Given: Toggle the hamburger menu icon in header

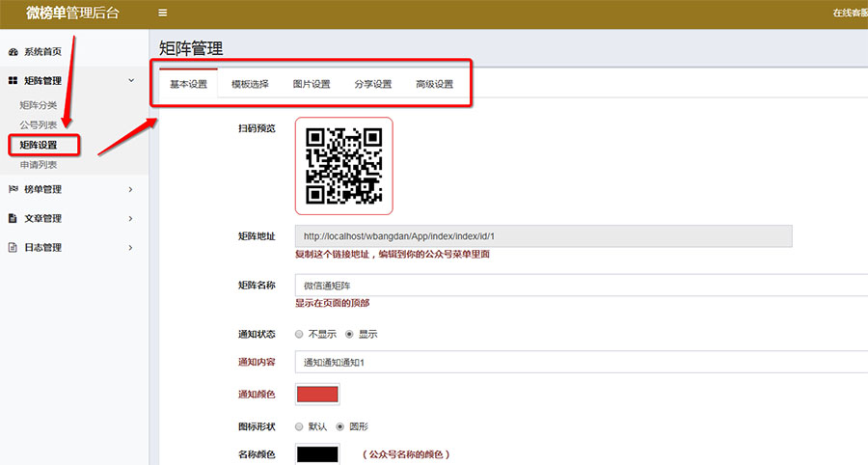Looking at the screenshot, I should [x=163, y=13].
